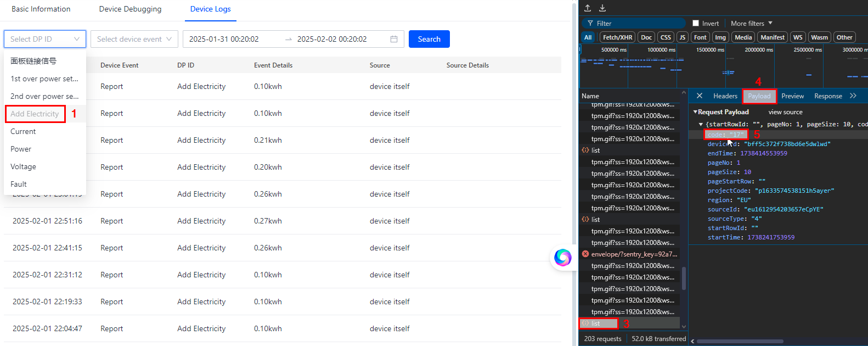Open the Device Logs tab
The height and width of the screenshot is (346, 868).
(x=210, y=9)
